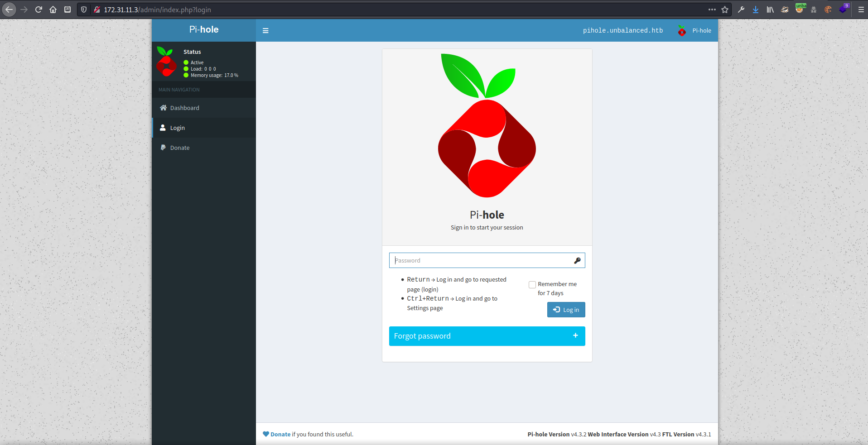868x445 pixels.
Task: Click the pihole.unbalanced.htb hostname text
Action: click(x=623, y=31)
